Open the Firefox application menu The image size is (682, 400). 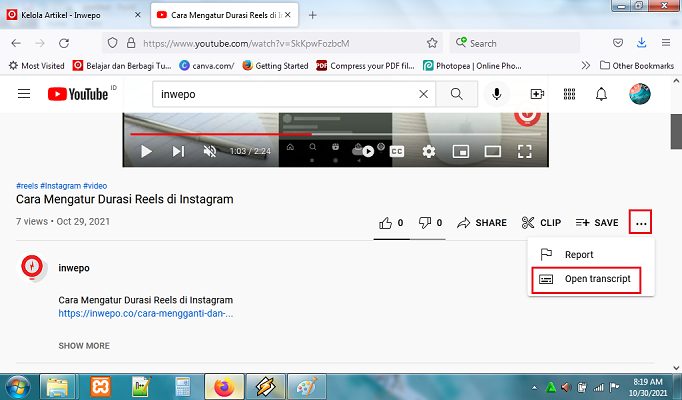(x=666, y=43)
